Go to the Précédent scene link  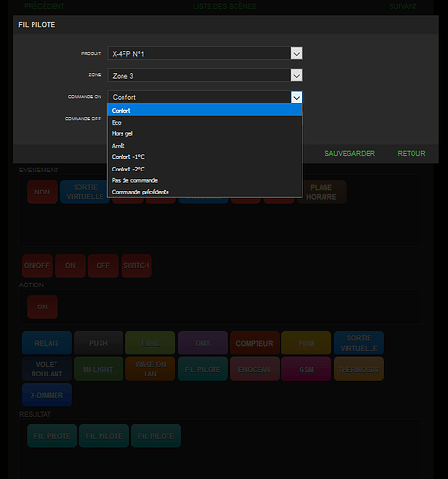tap(44, 6)
